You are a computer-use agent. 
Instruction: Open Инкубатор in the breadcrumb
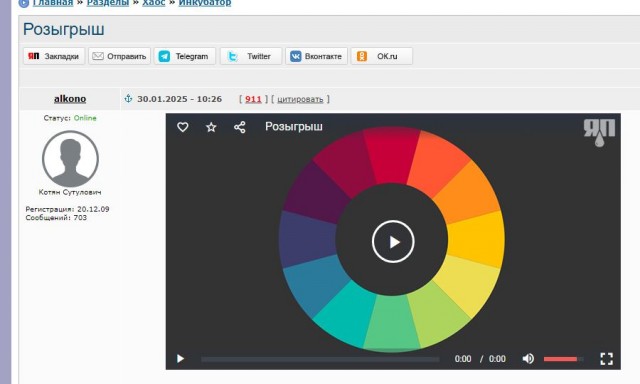(205, 2)
